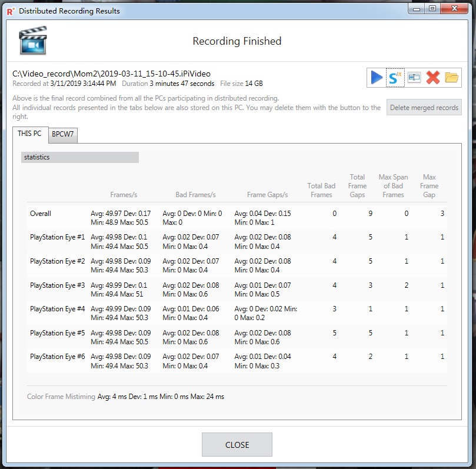This screenshot has width=476, height=469.
Task: Close window with red title bar X
Action: (x=454, y=9)
